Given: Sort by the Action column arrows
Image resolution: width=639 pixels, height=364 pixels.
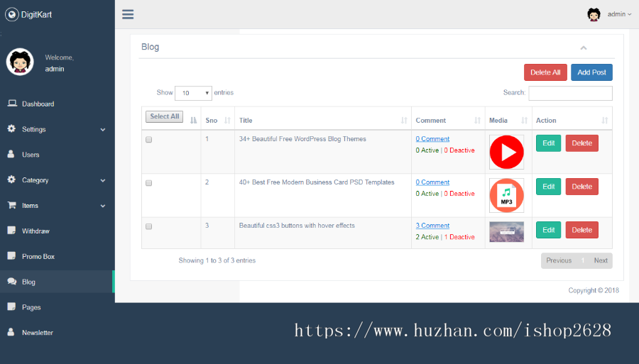Looking at the screenshot, I should (605, 121).
